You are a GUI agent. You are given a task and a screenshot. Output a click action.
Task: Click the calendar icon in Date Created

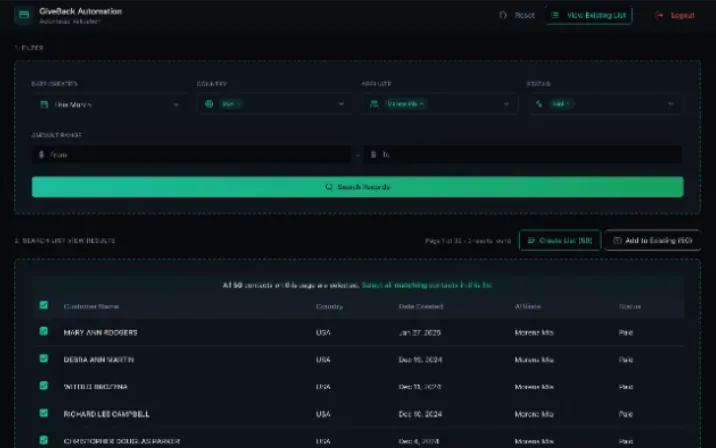click(x=44, y=105)
